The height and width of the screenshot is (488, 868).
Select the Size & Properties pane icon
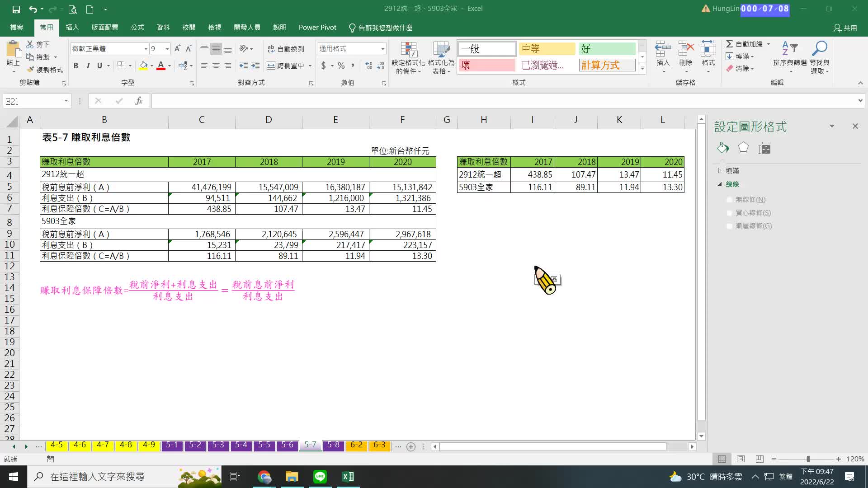tap(764, 148)
